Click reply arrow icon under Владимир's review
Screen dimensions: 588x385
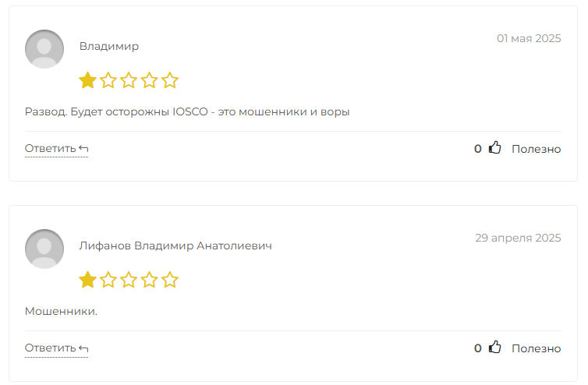(x=83, y=149)
